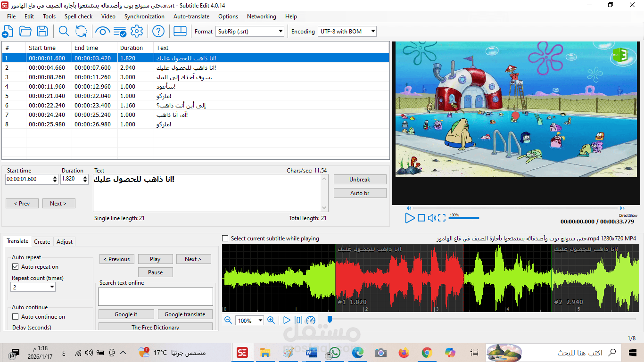Stop the video playback
This screenshot has width=644, height=362.
tap(421, 218)
